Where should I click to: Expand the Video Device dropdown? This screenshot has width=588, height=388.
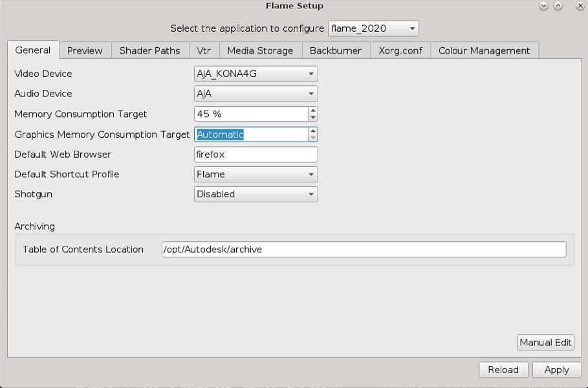point(256,74)
